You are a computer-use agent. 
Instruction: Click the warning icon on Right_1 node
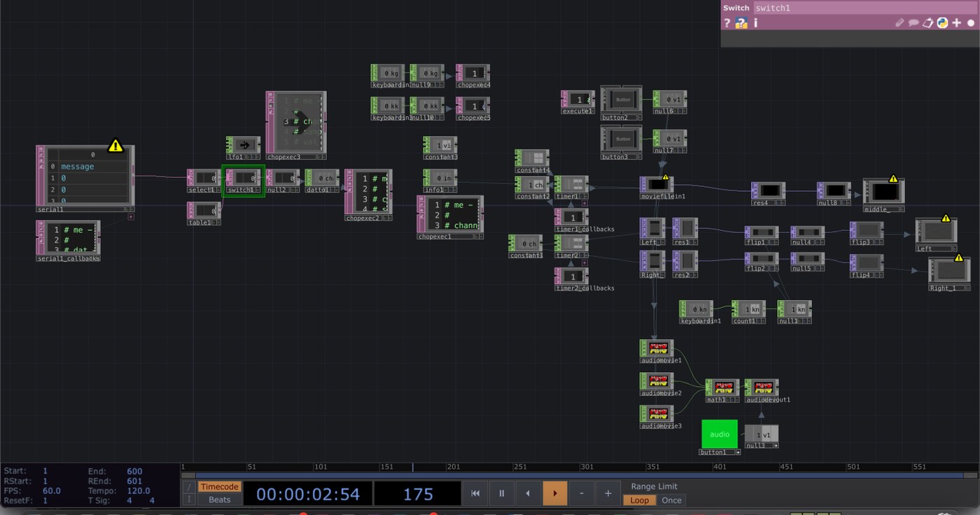959,258
